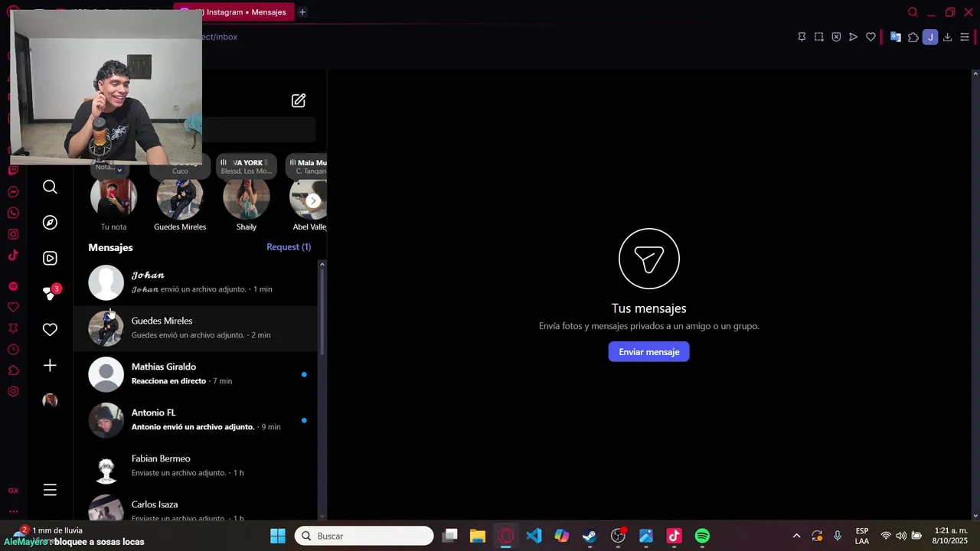980x551 pixels.
Task: View Shaily note thumbnail
Action: click(x=247, y=197)
